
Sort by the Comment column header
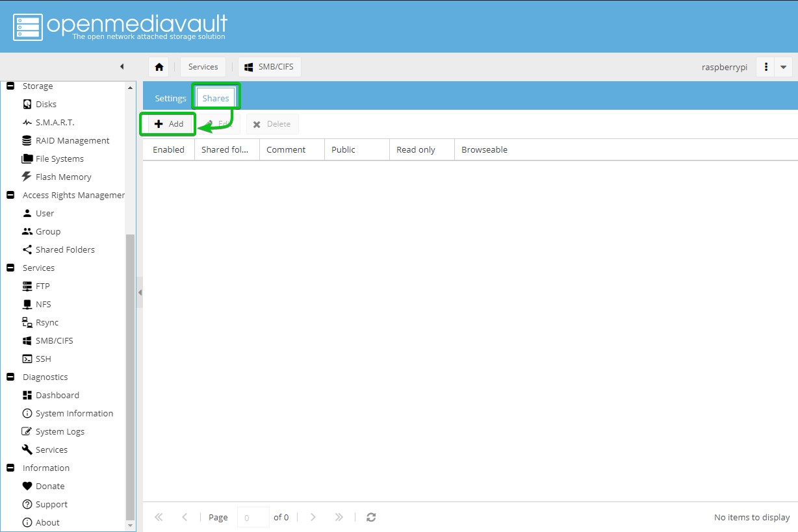pos(292,149)
